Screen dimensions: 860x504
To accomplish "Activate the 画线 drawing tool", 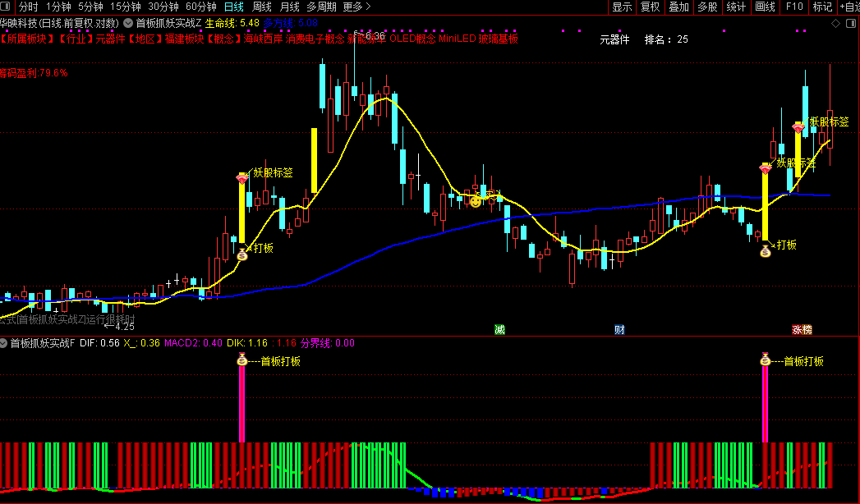I will [765, 7].
